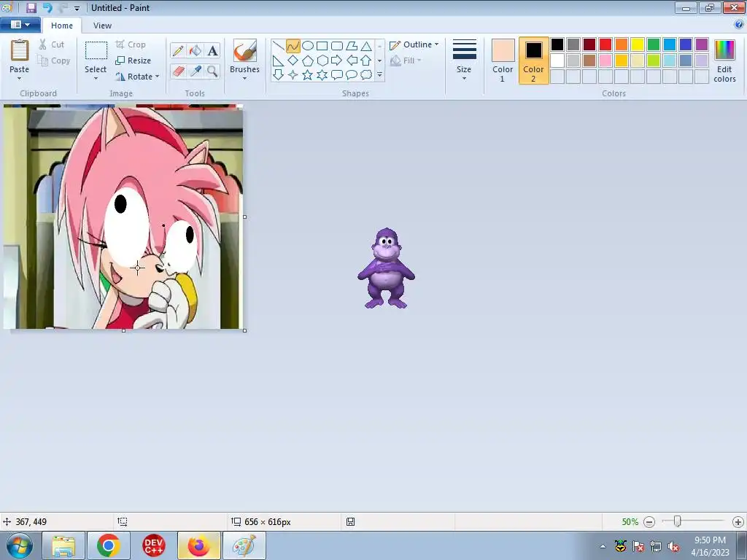This screenshot has height=560, width=747.
Task: Choose the Curve shape
Action: (x=293, y=46)
